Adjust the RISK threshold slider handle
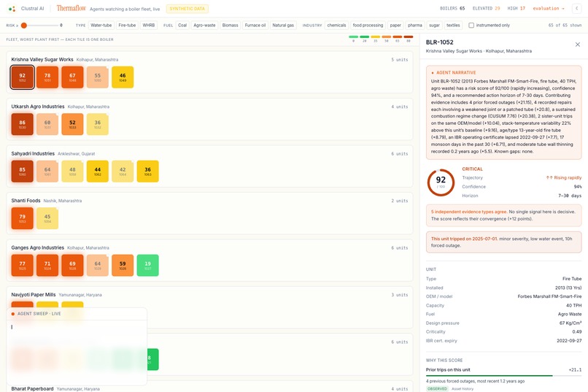The width and height of the screenshot is (588, 392). (x=24, y=26)
